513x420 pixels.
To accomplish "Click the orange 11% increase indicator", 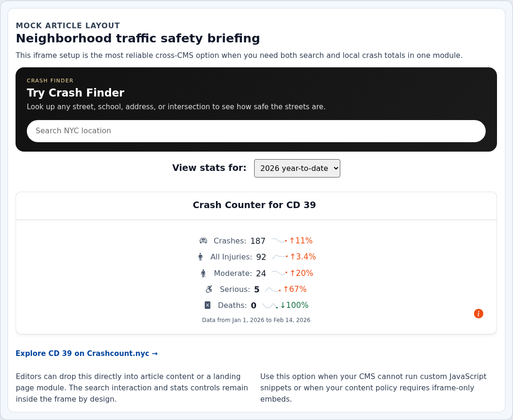I will point(300,241).
